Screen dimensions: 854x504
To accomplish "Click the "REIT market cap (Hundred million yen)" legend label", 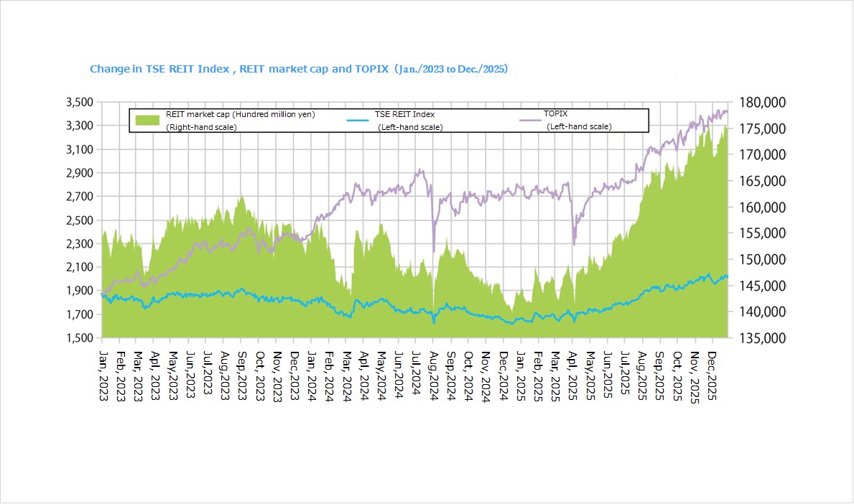I will tap(240, 114).
